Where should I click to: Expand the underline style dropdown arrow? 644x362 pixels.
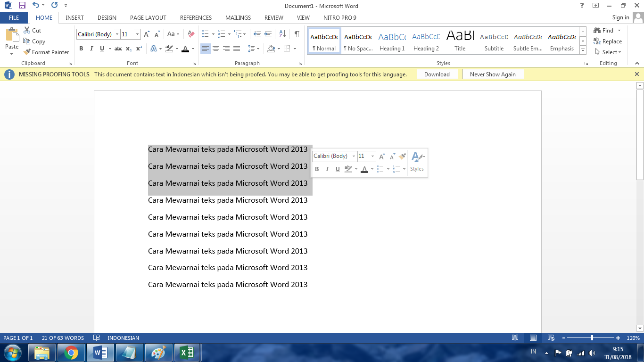pyautogui.click(x=110, y=49)
